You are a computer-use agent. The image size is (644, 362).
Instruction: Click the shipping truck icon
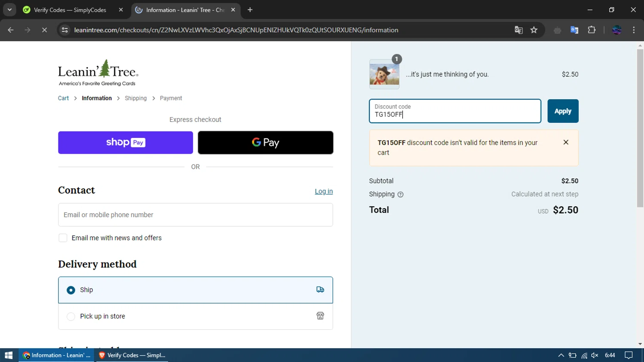(320, 290)
